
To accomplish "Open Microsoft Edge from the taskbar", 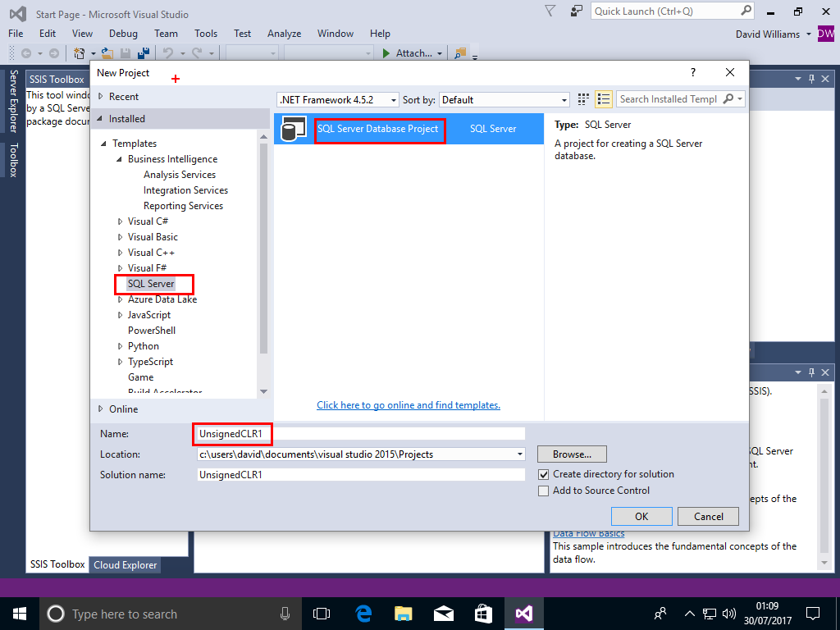I will pyautogui.click(x=363, y=613).
